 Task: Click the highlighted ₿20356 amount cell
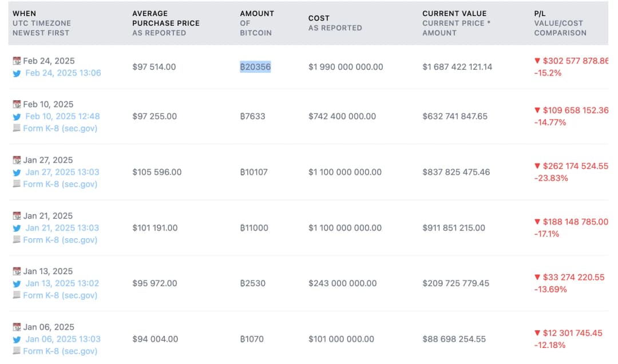click(x=255, y=67)
